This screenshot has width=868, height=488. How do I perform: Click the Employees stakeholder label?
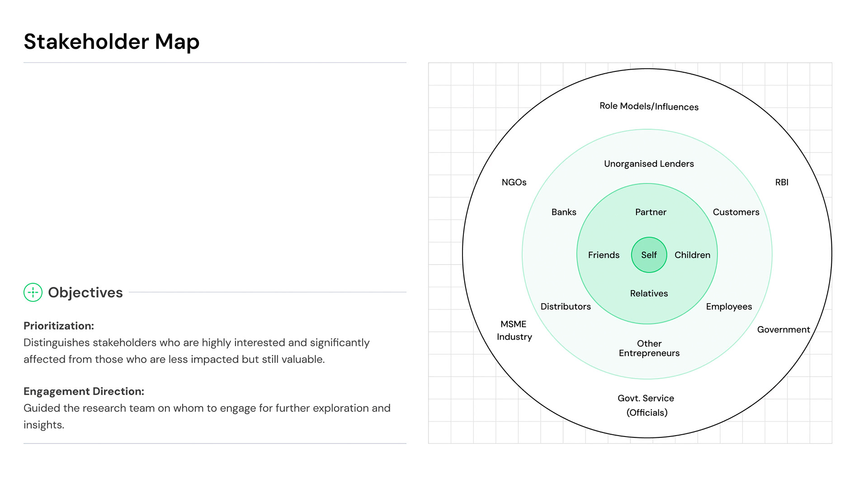729,306
